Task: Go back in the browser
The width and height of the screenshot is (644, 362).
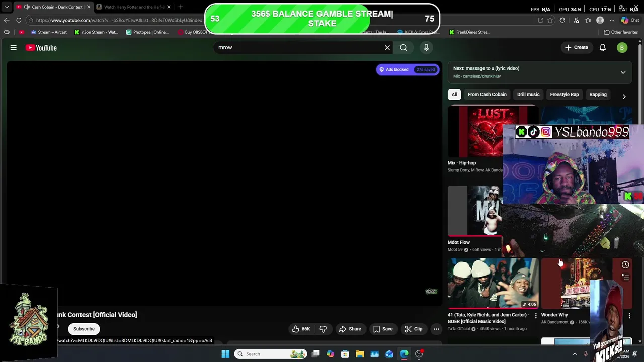Action: pyautogui.click(x=7, y=20)
